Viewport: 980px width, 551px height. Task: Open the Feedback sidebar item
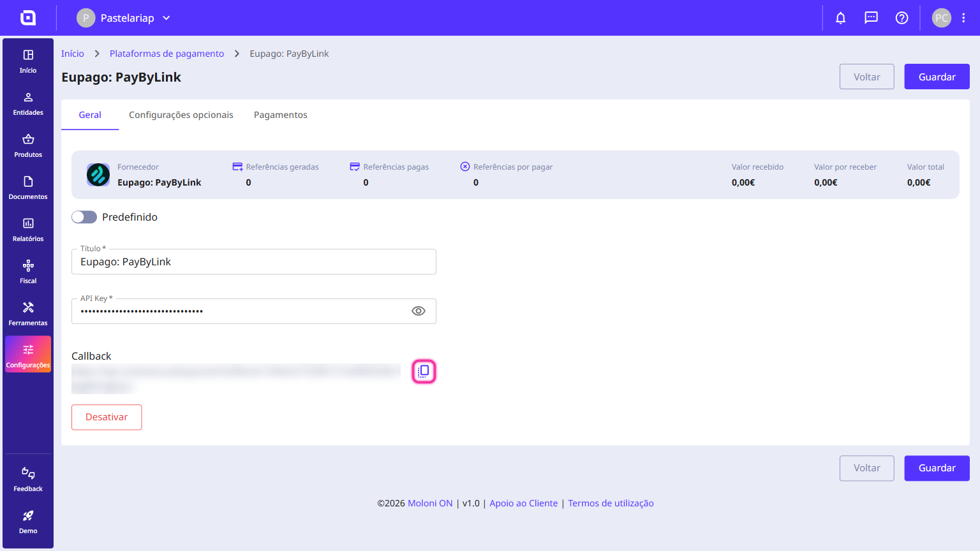click(28, 480)
